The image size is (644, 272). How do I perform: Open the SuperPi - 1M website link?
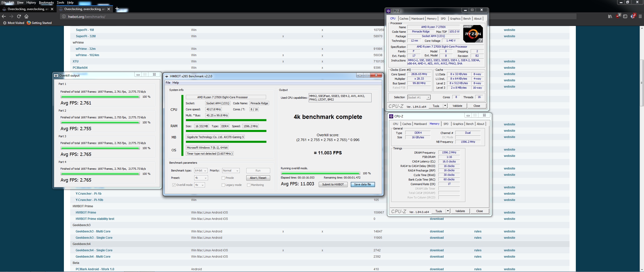[x=509, y=30]
